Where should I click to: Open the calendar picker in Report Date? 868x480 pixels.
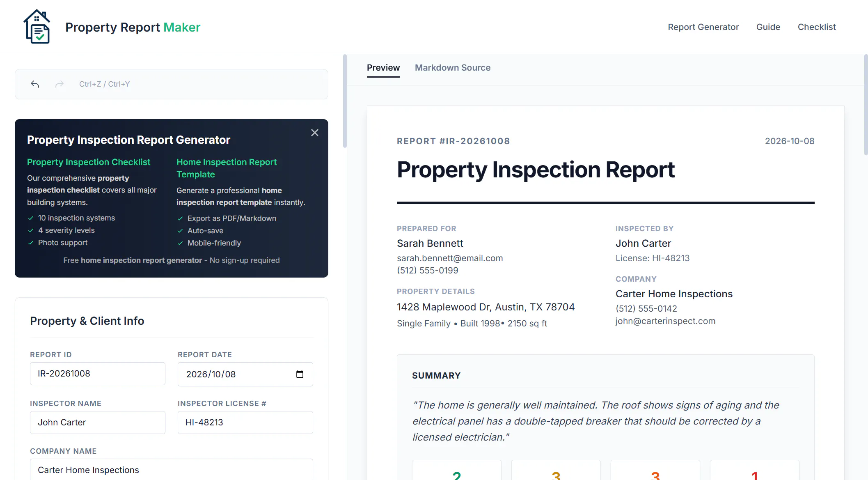tap(300, 374)
